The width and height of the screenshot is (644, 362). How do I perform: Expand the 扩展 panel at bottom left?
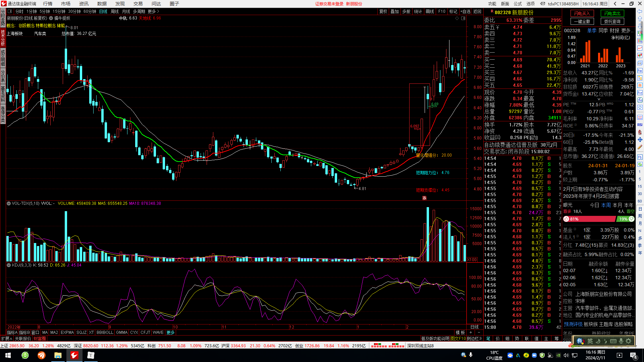[6, 339]
